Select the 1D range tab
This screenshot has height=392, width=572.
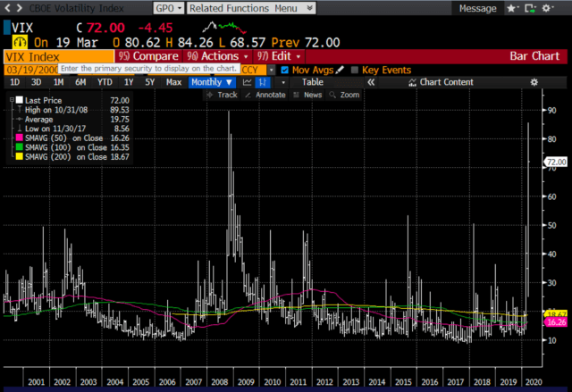15,82
